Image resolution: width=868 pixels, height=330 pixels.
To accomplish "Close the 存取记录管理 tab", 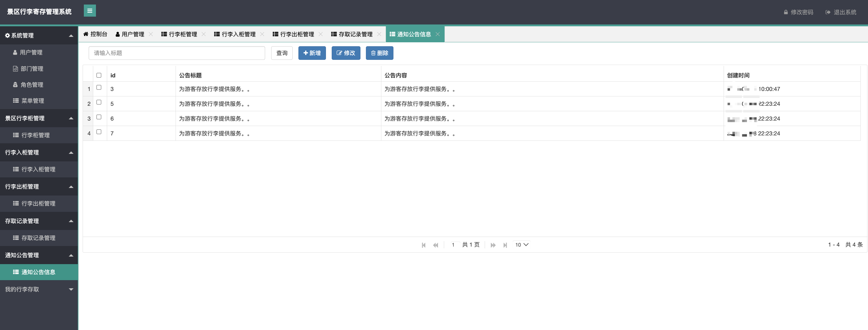I will pos(380,34).
